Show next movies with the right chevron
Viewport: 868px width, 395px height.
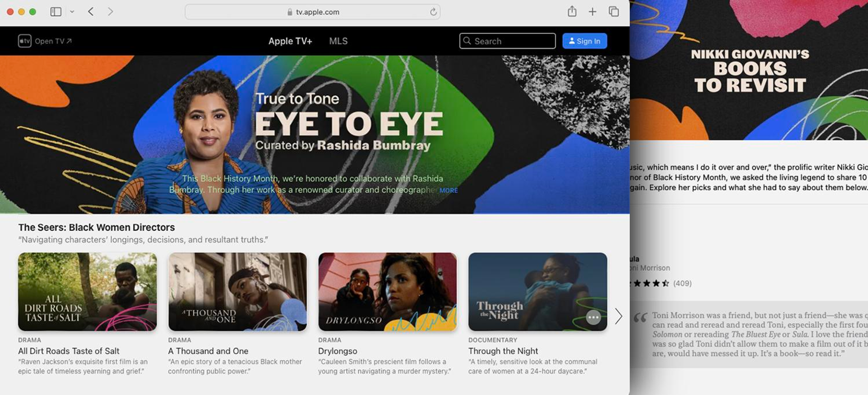point(619,316)
